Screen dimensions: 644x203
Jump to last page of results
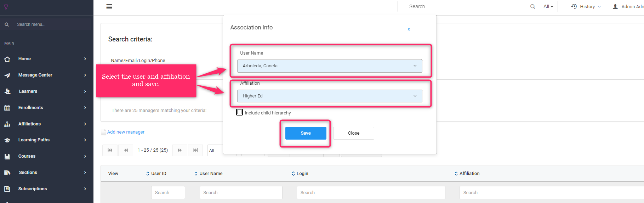(195, 150)
